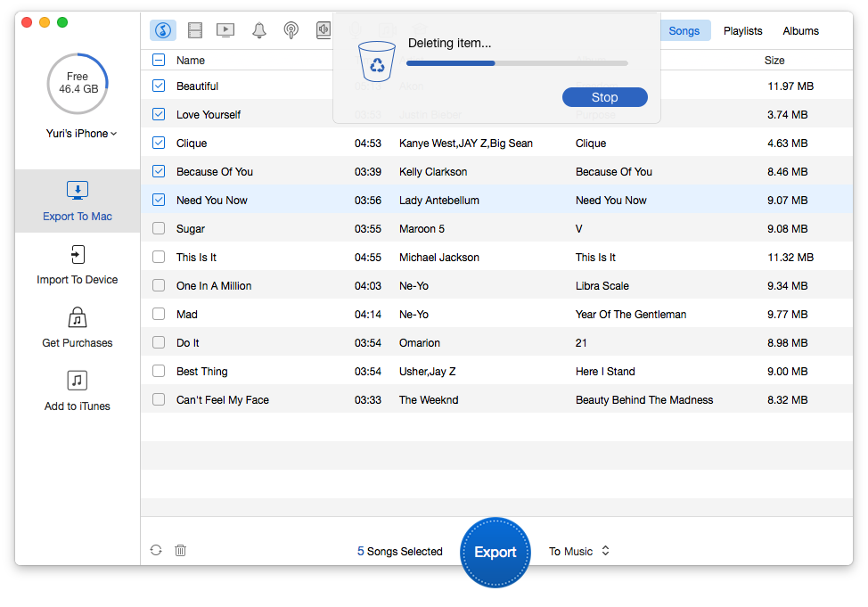Uncheck the Beautiful song checkbox
868x607 pixels.
click(x=159, y=86)
